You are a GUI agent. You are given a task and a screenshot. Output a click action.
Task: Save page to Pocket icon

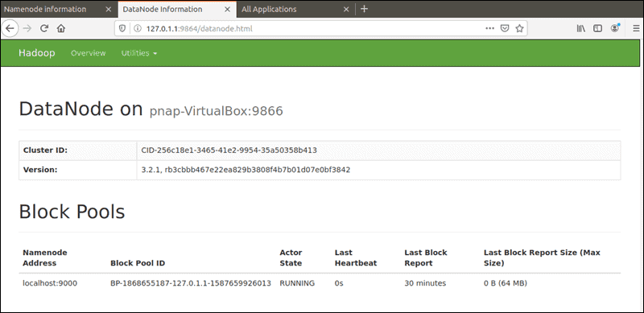point(505,28)
